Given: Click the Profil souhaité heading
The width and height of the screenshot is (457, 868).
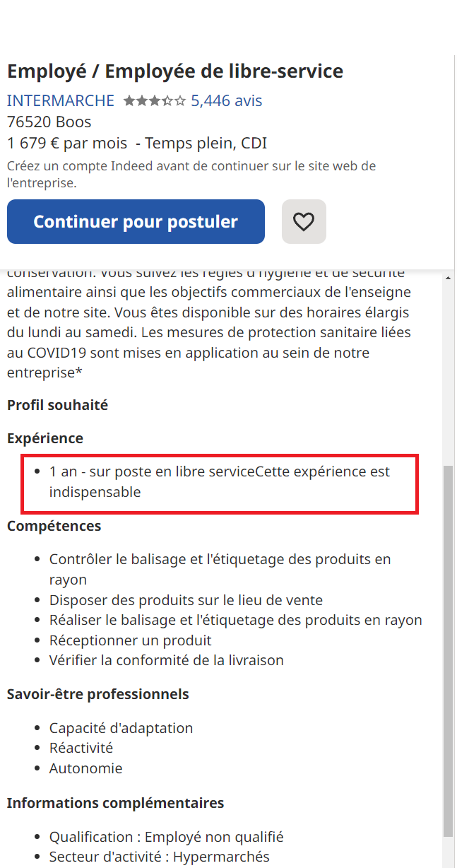Looking at the screenshot, I should point(58,405).
